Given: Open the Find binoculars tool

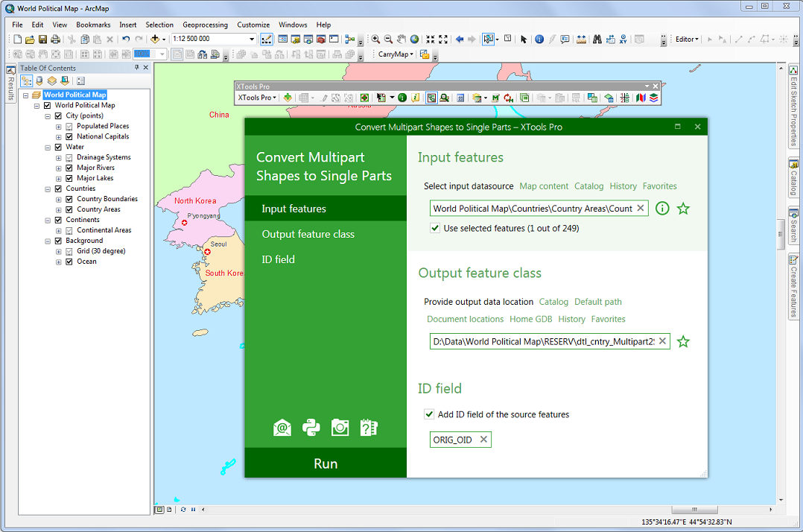Looking at the screenshot, I should coord(597,39).
